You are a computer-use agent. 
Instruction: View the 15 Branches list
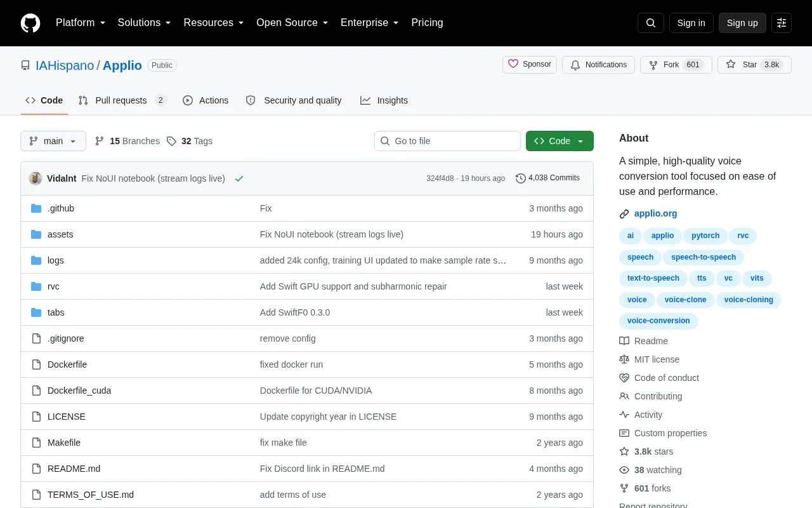pyautogui.click(x=128, y=141)
